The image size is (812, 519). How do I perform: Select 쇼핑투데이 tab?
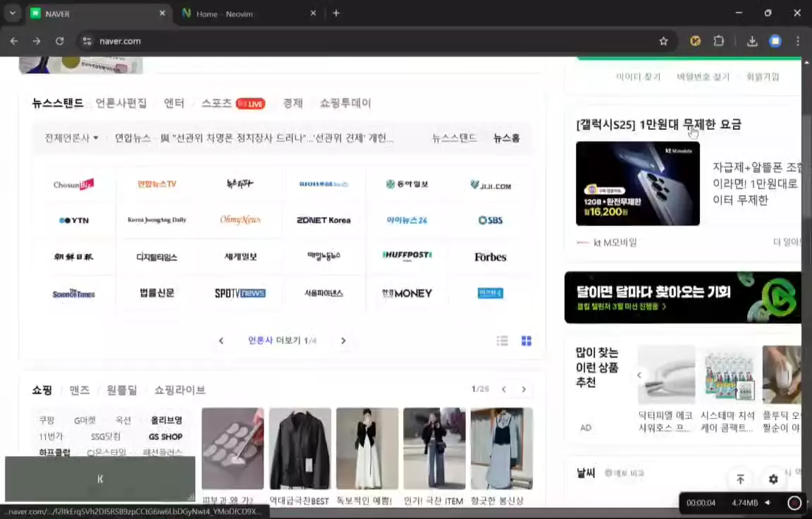pyautogui.click(x=345, y=103)
